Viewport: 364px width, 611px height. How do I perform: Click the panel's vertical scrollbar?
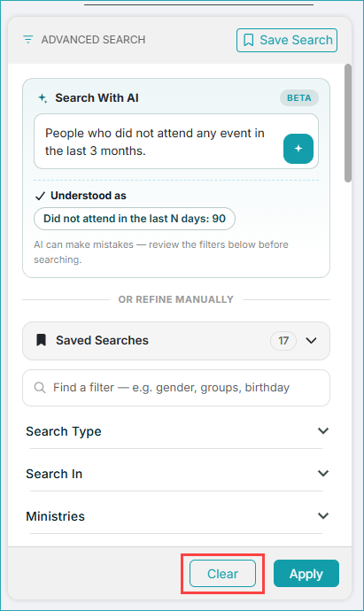pyautogui.click(x=348, y=123)
